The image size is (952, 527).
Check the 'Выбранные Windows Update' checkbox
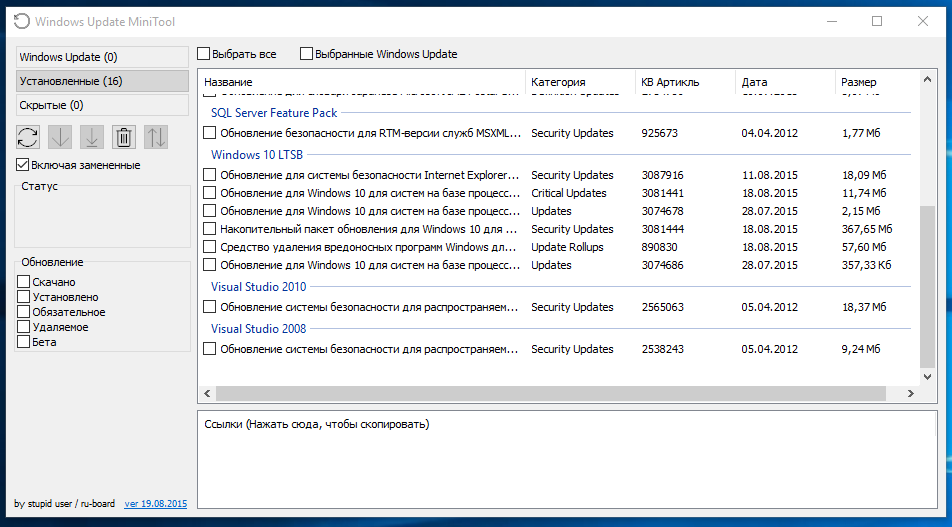pyautogui.click(x=306, y=54)
